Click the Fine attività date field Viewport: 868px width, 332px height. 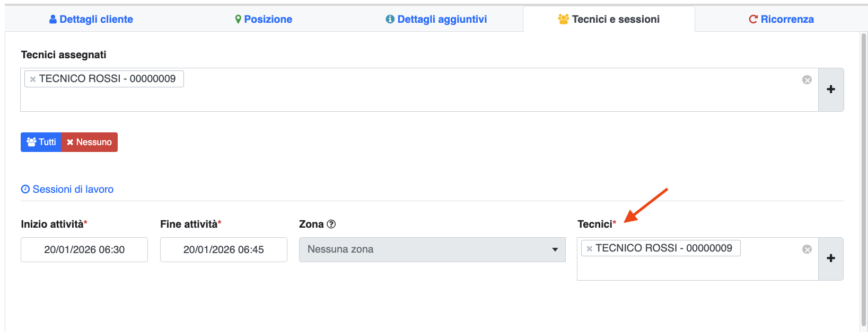coord(223,249)
